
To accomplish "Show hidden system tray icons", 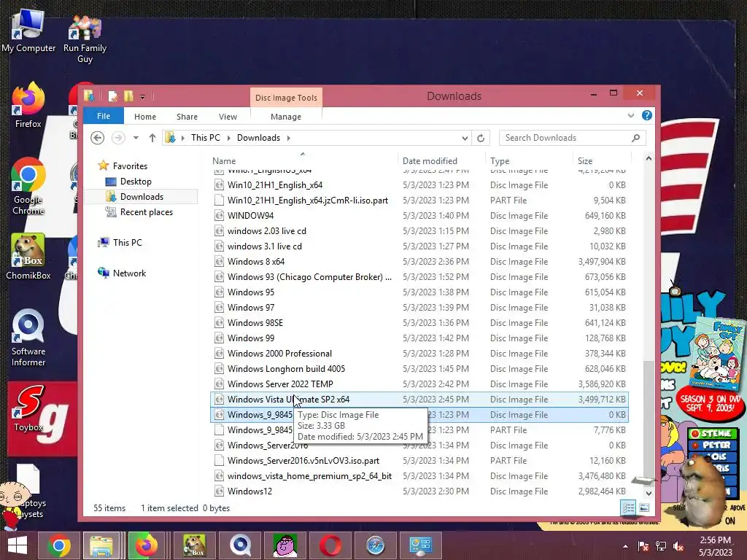I will pyautogui.click(x=625, y=546).
